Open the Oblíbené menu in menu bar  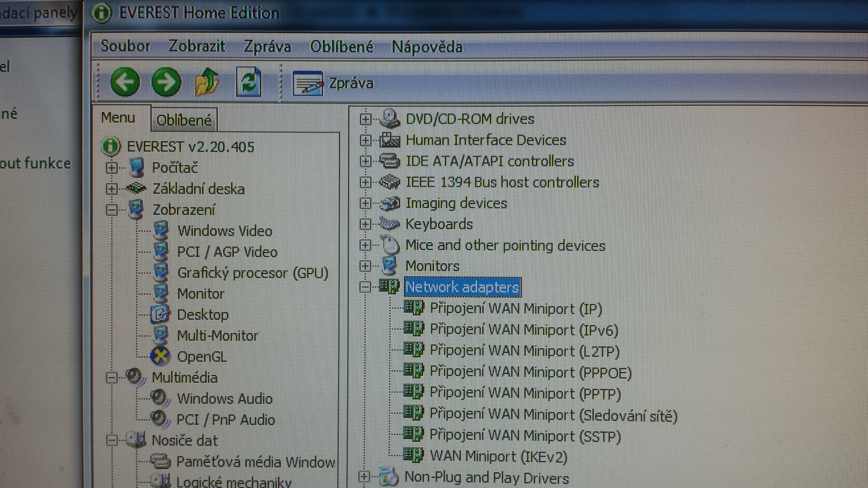pyautogui.click(x=342, y=47)
